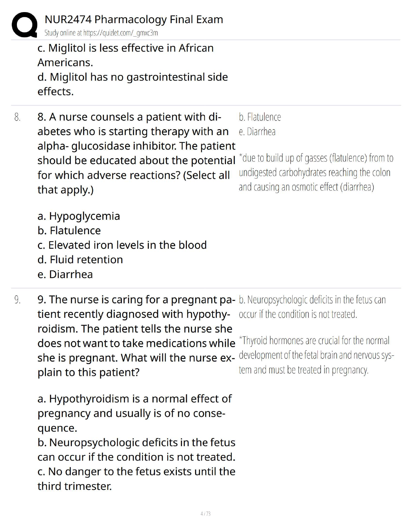The image size is (411, 532).
Task: Click answer 'e. Diarrhea' in the answer column
Action: click(x=257, y=132)
